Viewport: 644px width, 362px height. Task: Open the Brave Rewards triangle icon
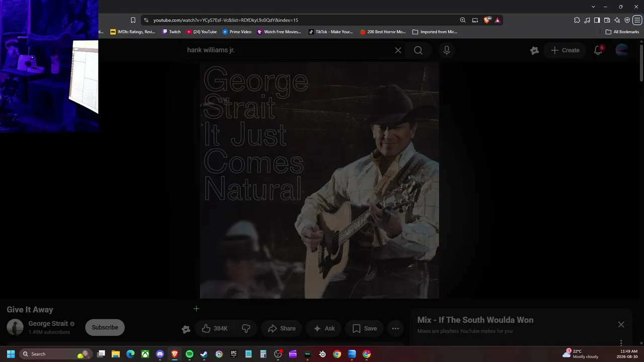pos(498,20)
